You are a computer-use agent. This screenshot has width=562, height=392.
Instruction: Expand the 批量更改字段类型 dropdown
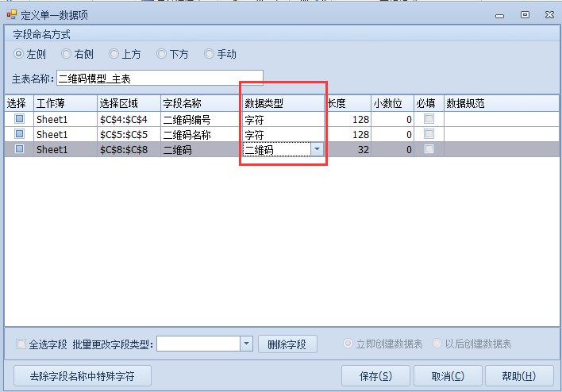pos(246,344)
